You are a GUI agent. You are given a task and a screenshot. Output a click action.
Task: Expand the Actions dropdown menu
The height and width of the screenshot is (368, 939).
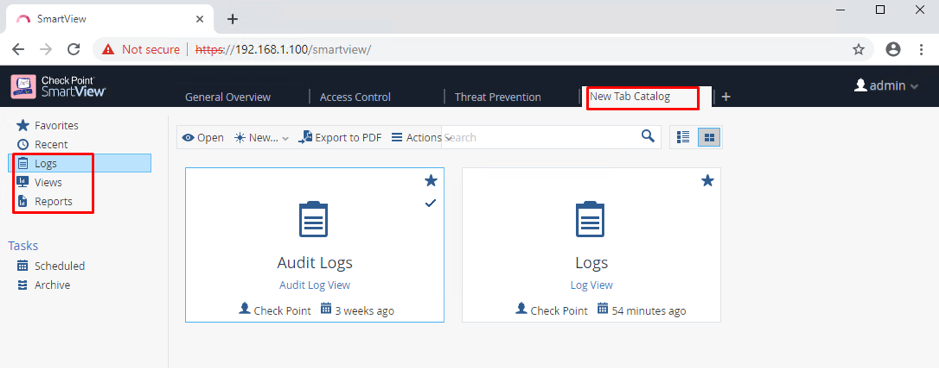[421, 138]
